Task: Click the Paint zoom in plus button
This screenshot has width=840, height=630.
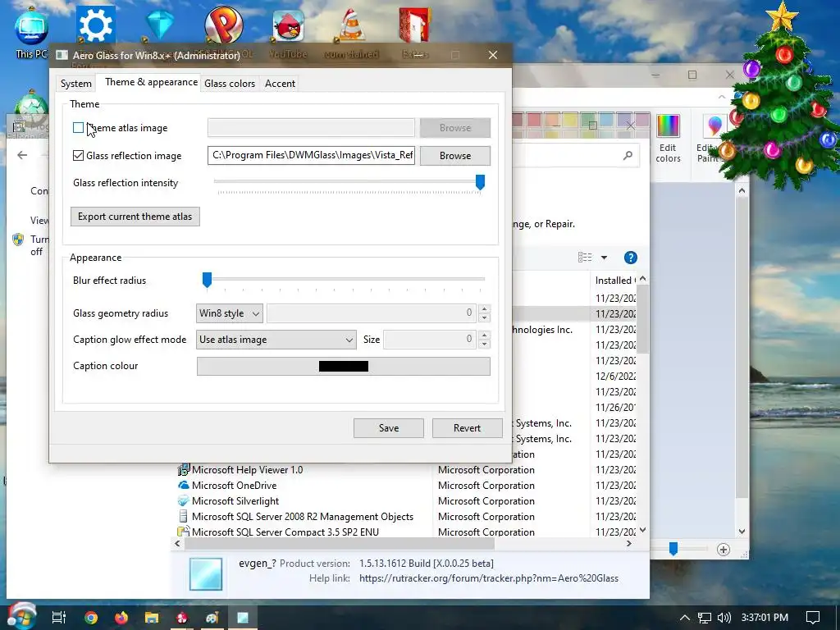Action: point(724,550)
